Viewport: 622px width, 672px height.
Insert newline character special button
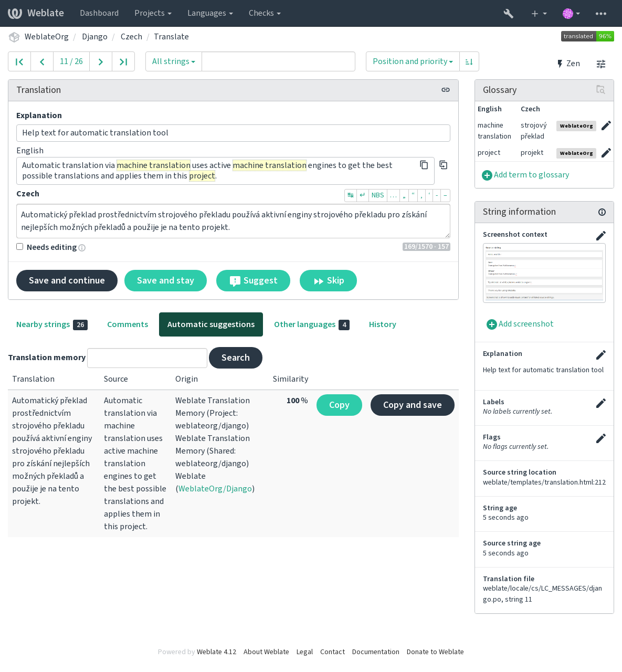(x=363, y=195)
